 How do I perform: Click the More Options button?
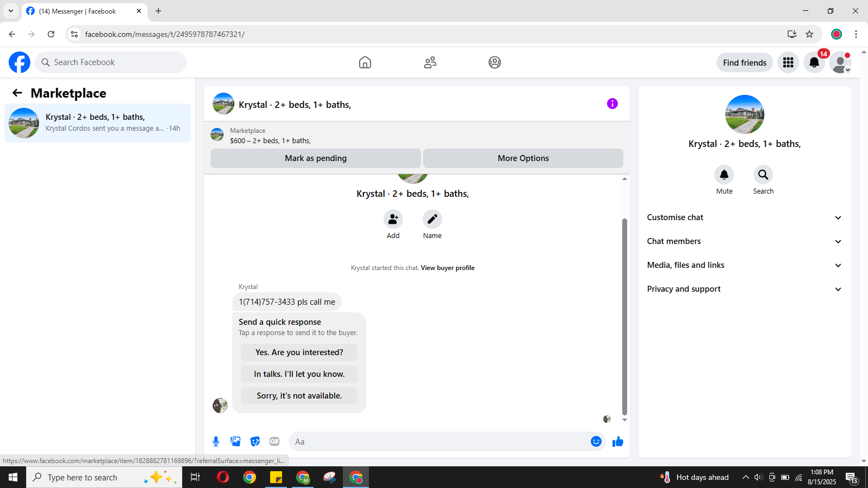[x=524, y=158]
